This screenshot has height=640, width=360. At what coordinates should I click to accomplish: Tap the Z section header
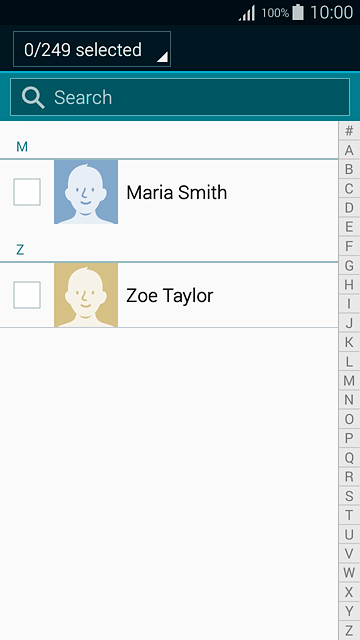[x=20, y=249]
